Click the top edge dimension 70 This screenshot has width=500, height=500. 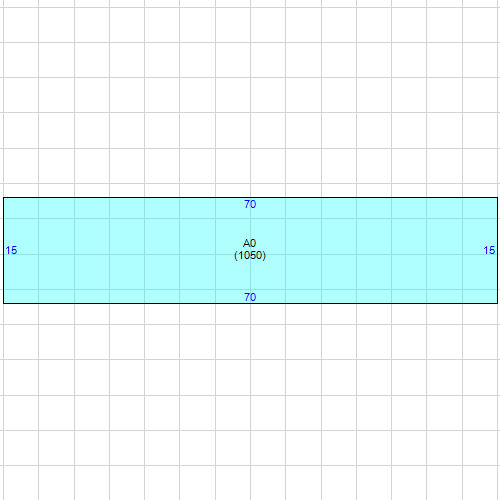coord(250,204)
